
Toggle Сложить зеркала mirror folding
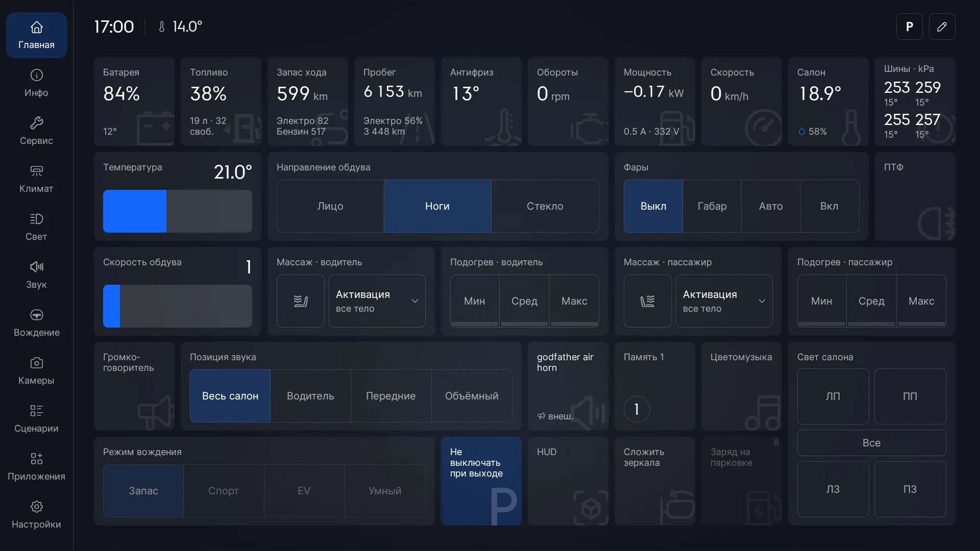(654, 481)
